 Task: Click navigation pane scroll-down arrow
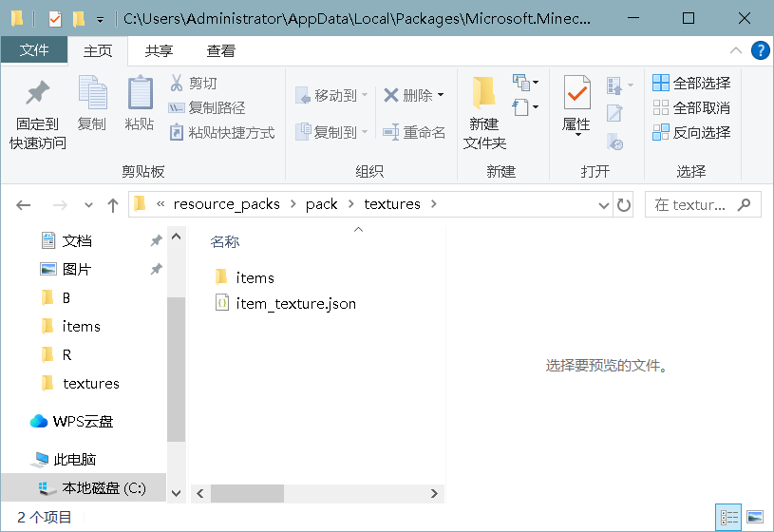point(177,493)
